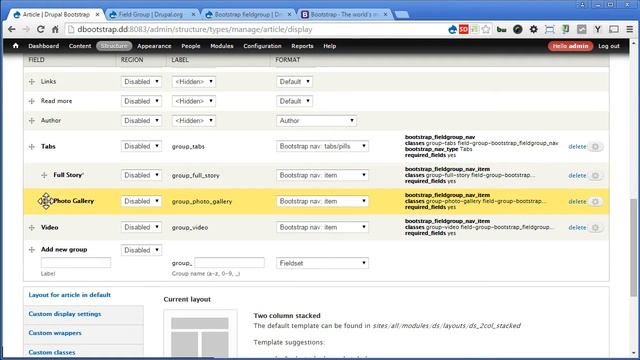Open the Tabs format dropdown Bootstrap nav: tabs/pills
Screen dimensions: 640x360
tap(322, 146)
